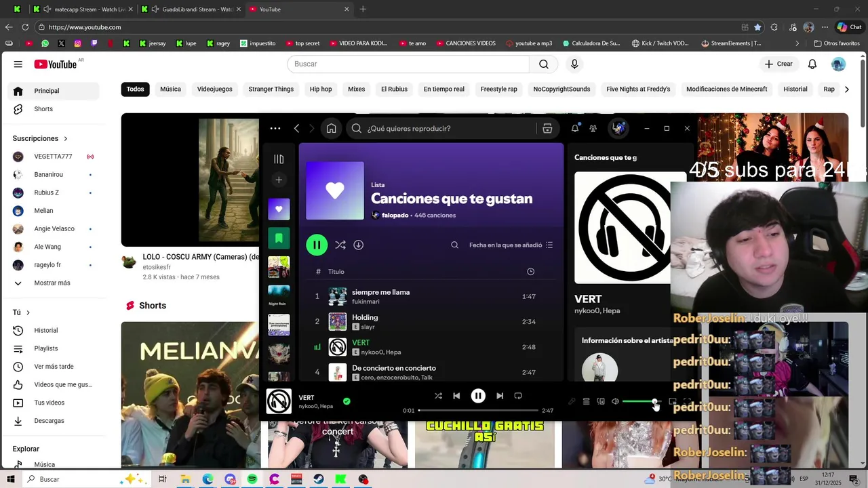This screenshot has width=868, height=488.
Task: Open YouTube hamburger guide menu
Action: click(18, 64)
